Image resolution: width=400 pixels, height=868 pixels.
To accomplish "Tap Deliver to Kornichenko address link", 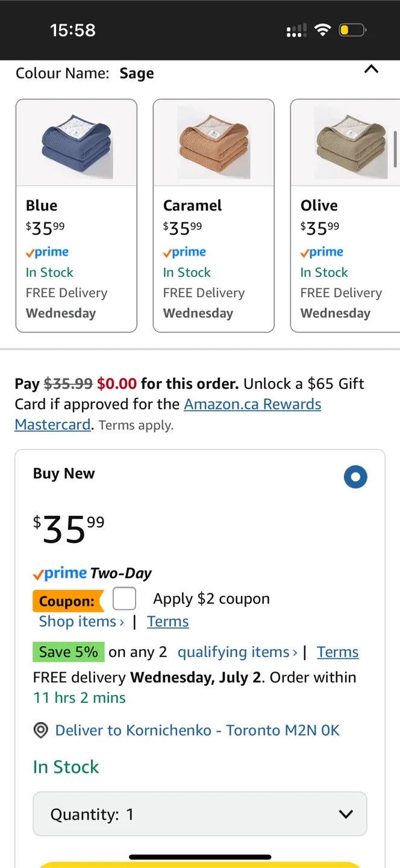I will pos(197,731).
